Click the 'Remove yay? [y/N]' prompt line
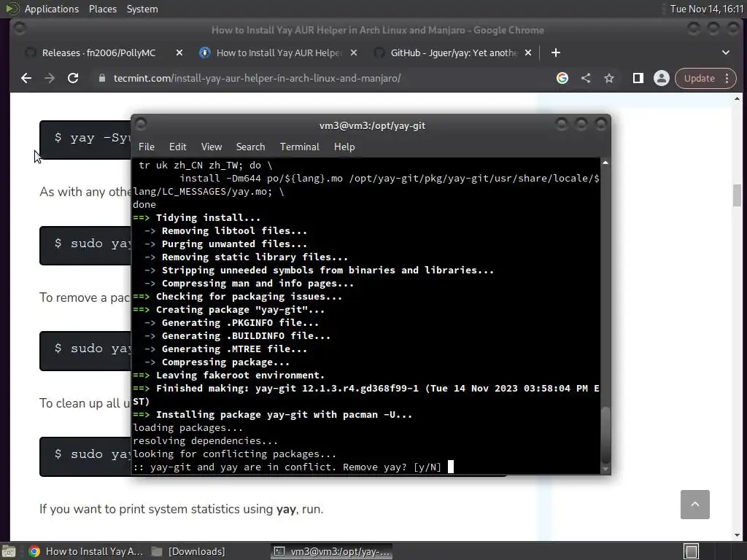This screenshot has width=747, height=560. pos(287,467)
